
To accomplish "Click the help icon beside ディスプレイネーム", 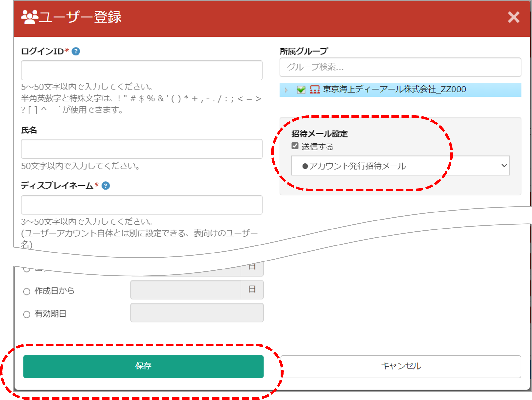I will pyautogui.click(x=106, y=186).
